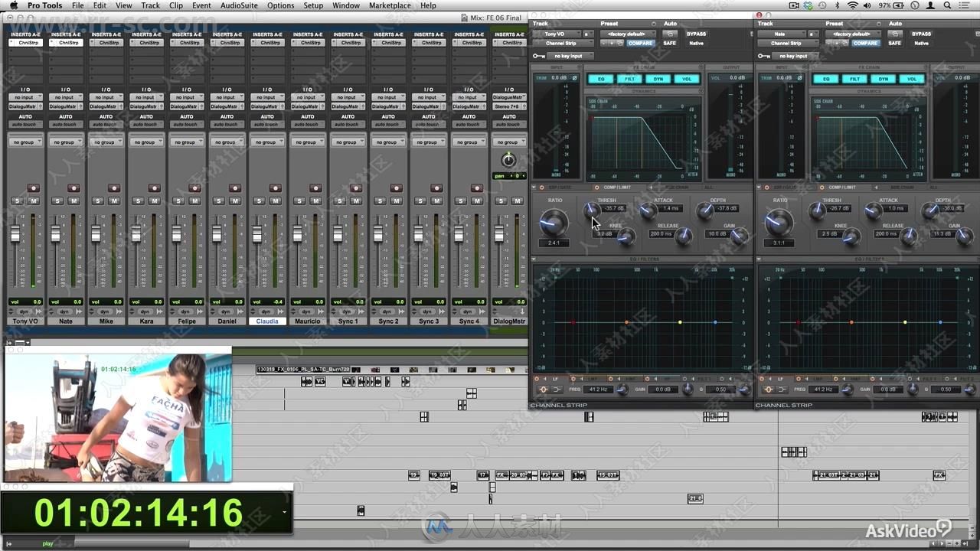Solo the Tony VO track

click(16, 201)
